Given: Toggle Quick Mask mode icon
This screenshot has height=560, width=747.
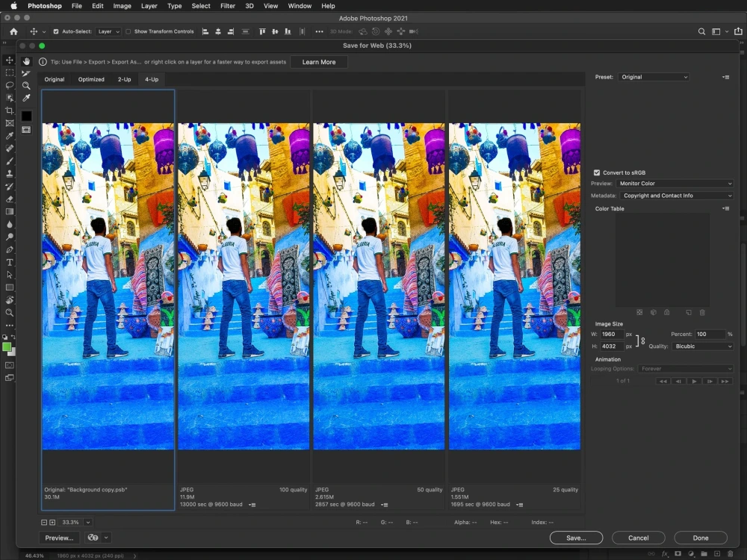Looking at the screenshot, I should point(9,365).
